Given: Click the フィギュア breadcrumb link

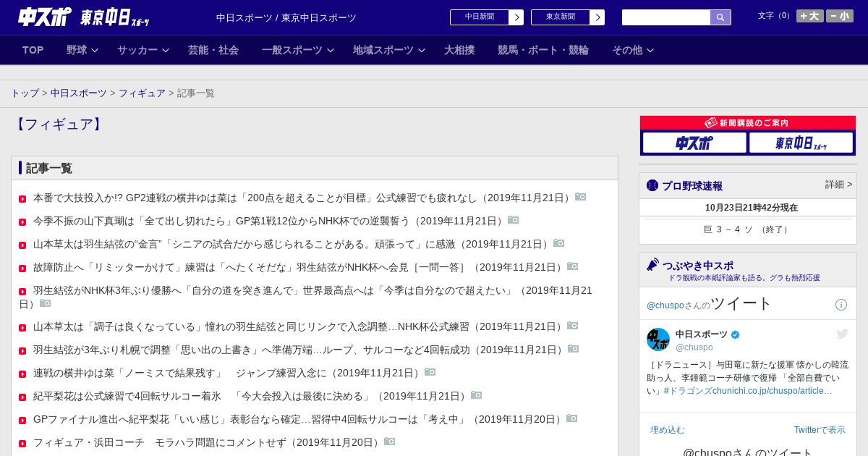Looking at the screenshot, I should (x=142, y=93).
